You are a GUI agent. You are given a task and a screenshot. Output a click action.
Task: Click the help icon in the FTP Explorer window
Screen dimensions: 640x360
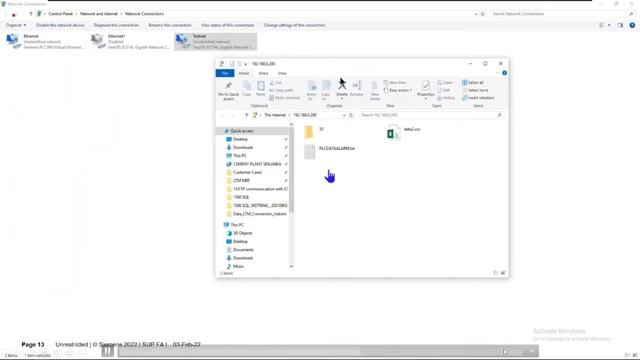[x=504, y=73]
